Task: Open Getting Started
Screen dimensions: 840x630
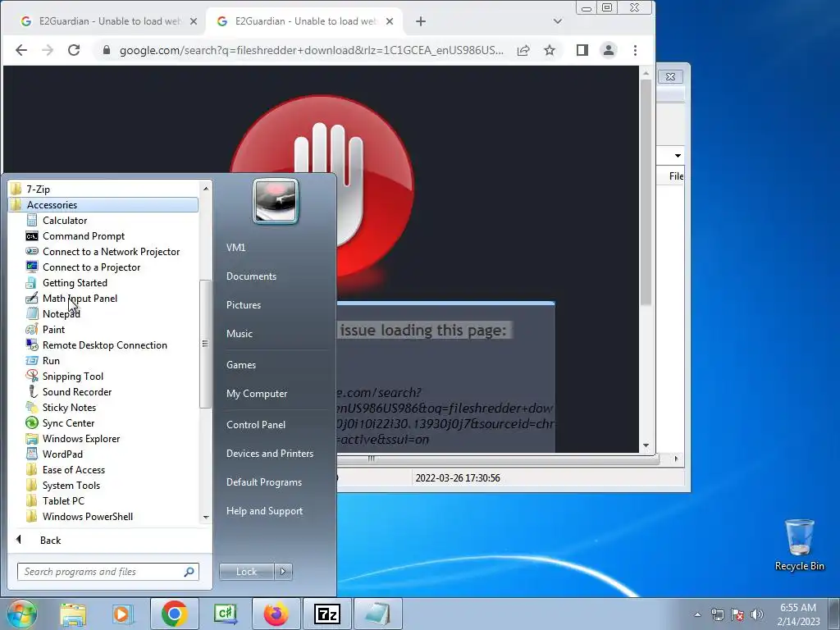Action: coord(75,282)
